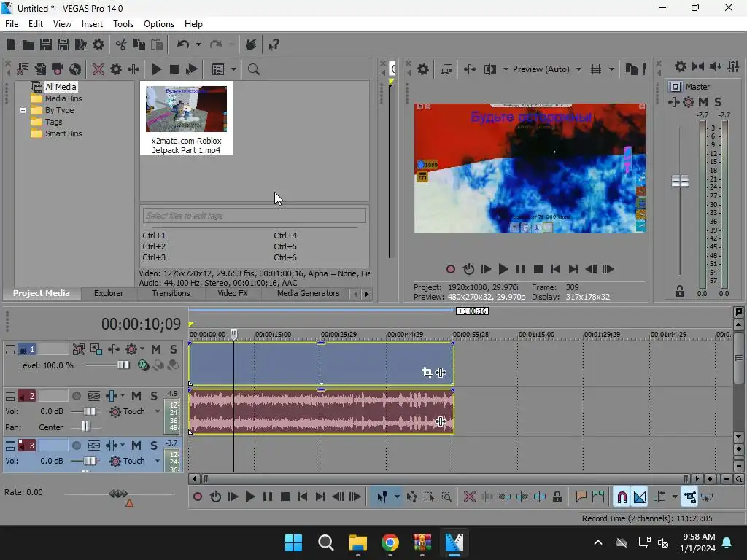Open event pan/crop icon on video clip

point(427,373)
